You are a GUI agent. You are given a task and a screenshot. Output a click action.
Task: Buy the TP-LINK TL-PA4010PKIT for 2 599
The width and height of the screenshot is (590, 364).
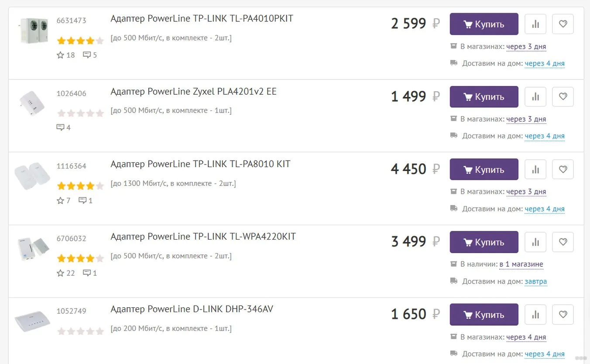tap(484, 24)
